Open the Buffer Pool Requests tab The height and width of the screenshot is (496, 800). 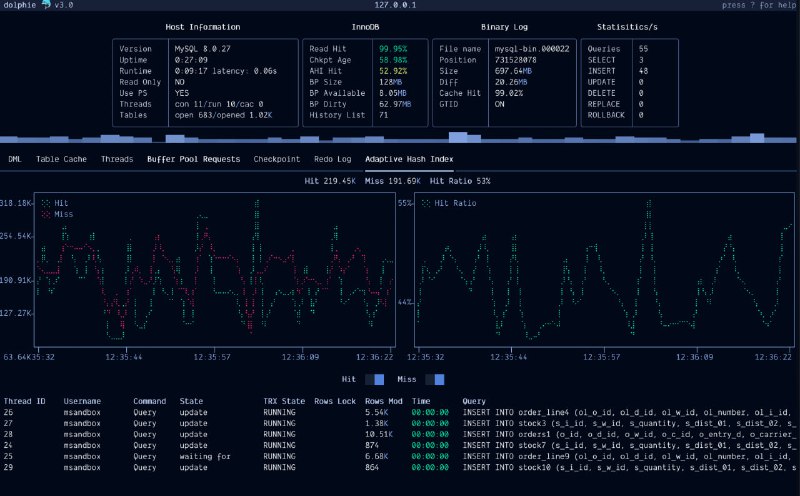click(193, 159)
